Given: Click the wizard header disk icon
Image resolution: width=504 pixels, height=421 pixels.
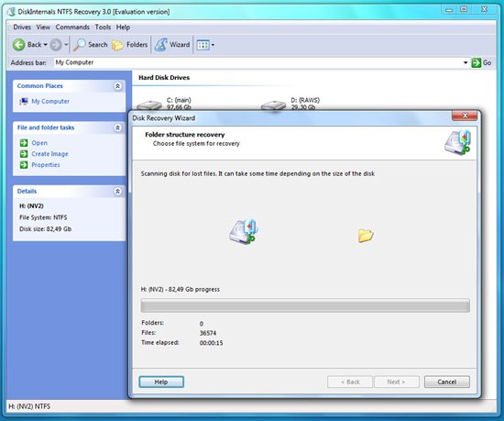Looking at the screenshot, I should click(457, 142).
